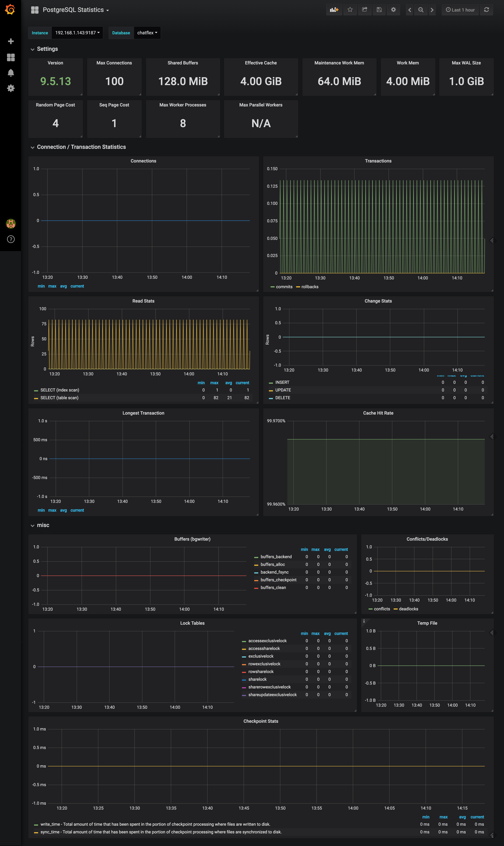Click the Version 9.5.13 stat panel

55,77
